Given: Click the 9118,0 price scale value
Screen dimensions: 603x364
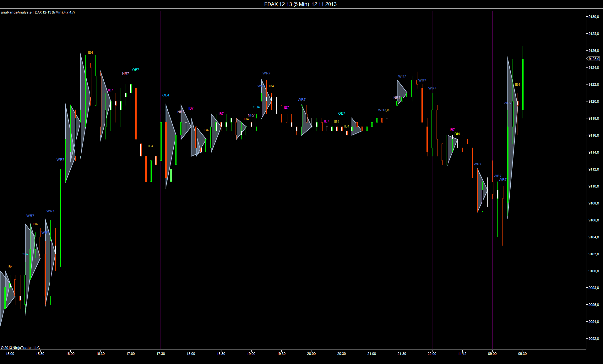Looking at the screenshot, I should pyautogui.click(x=594, y=118).
